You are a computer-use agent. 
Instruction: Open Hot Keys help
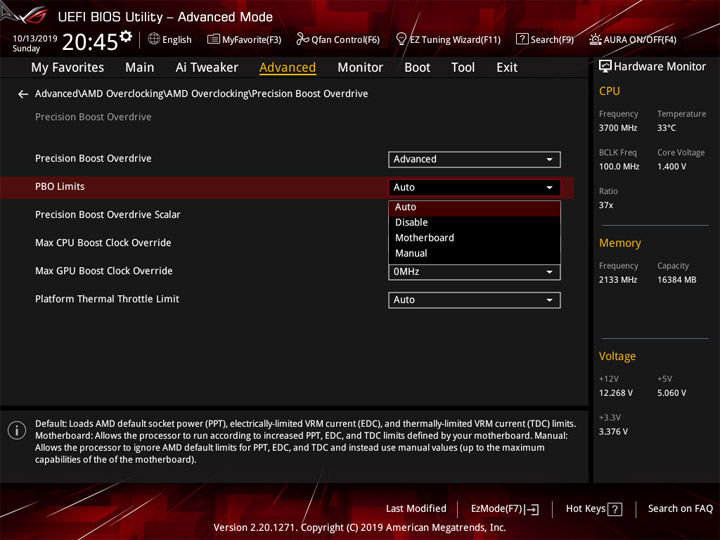click(x=594, y=509)
